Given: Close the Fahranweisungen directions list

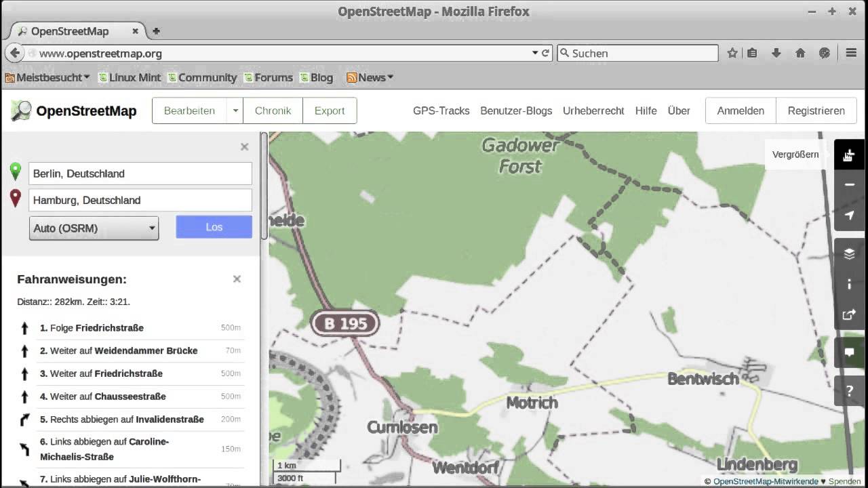Looking at the screenshot, I should click(x=237, y=279).
